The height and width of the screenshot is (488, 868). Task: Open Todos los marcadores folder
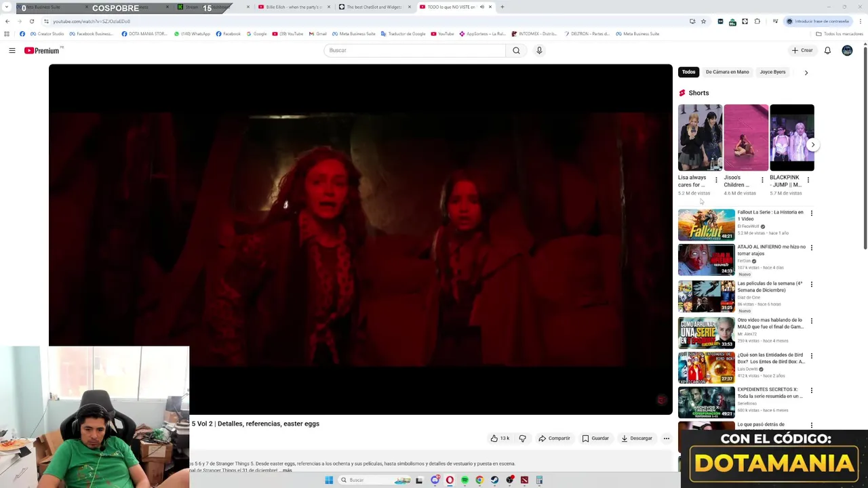840,34
